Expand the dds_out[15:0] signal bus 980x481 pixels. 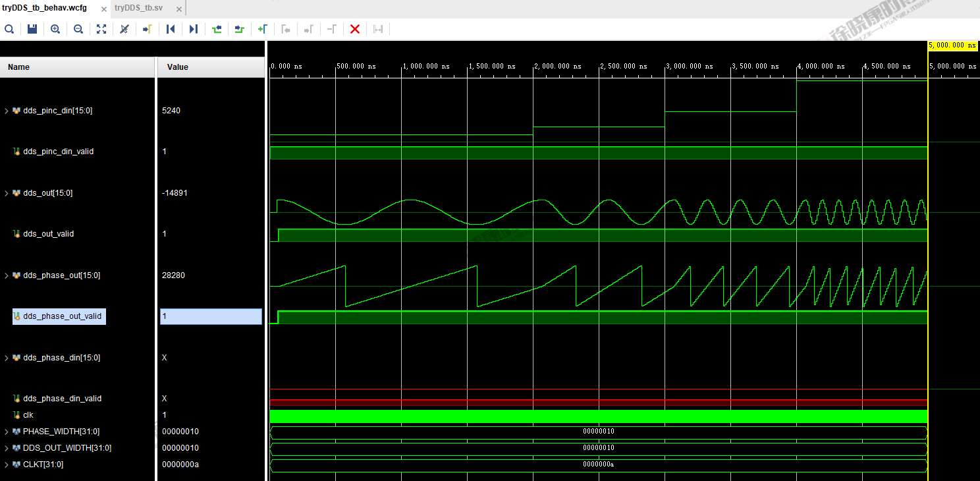(x=7, y=193)
